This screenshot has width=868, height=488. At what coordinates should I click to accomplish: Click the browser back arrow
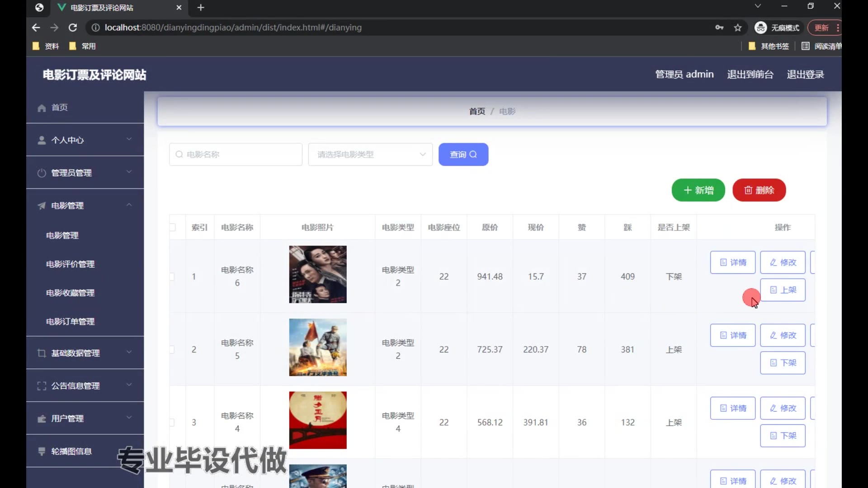click(36, 28)
